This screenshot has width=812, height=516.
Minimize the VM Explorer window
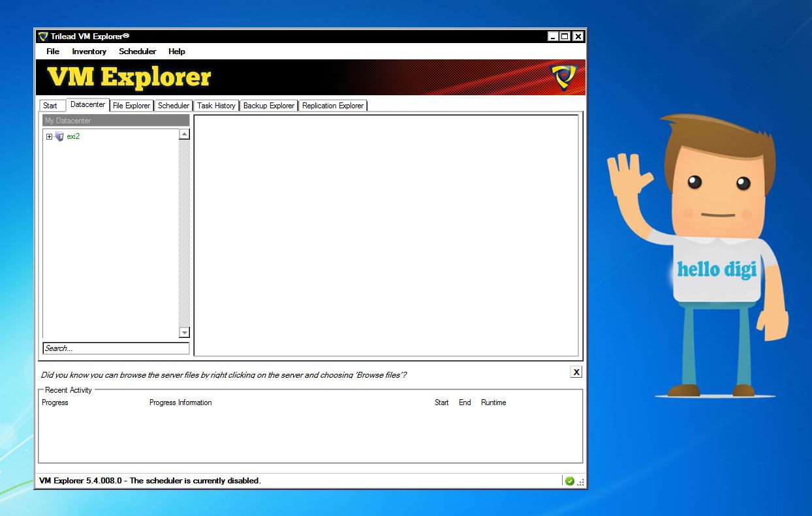[x=553, y=37]
